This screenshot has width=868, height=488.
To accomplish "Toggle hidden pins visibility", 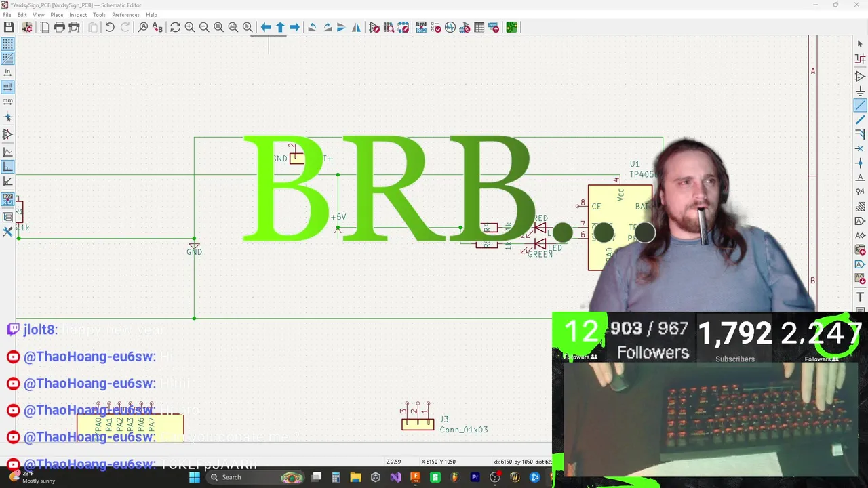I will click(7, 135).
